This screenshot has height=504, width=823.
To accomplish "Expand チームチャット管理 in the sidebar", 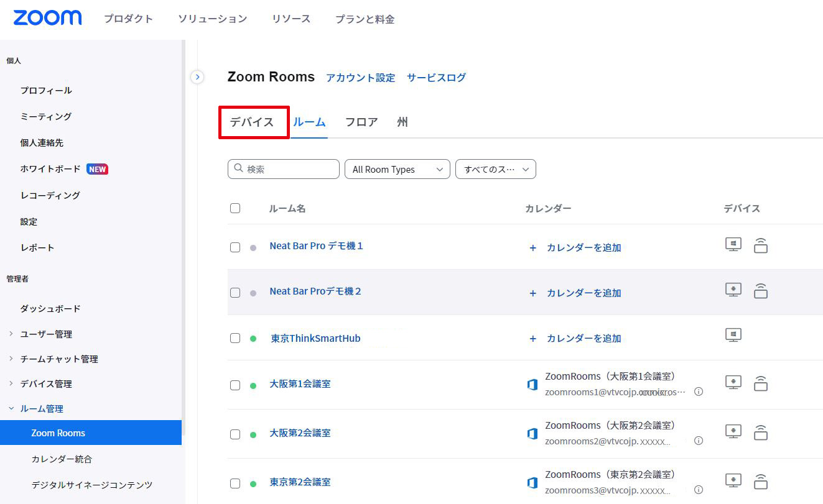I will 11,359.
